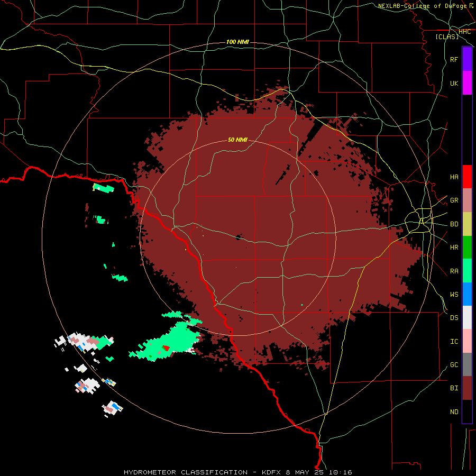Image resolution: width=476 pixels, height=476 pixels.
Task: Click the 100 NMI range ring label
Action: pyautogui.click(x=237, y=42)
